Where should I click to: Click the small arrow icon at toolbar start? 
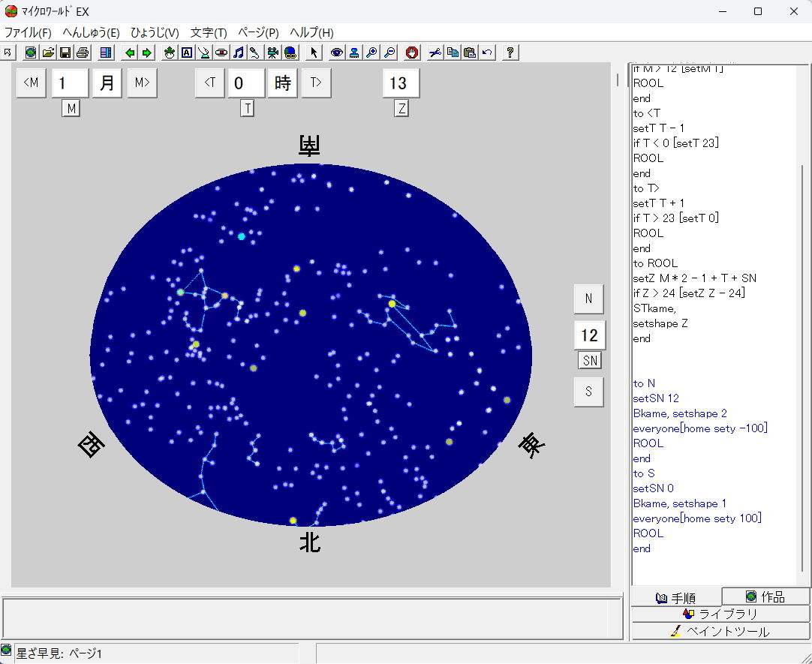pyautogui.click(x=8, y=53)
